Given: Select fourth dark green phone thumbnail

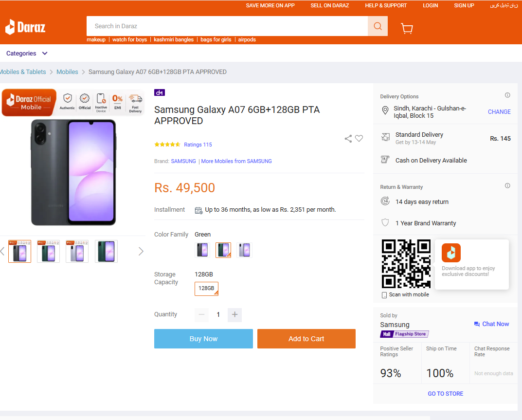Looking at the screenshot, I should point(106,252).
